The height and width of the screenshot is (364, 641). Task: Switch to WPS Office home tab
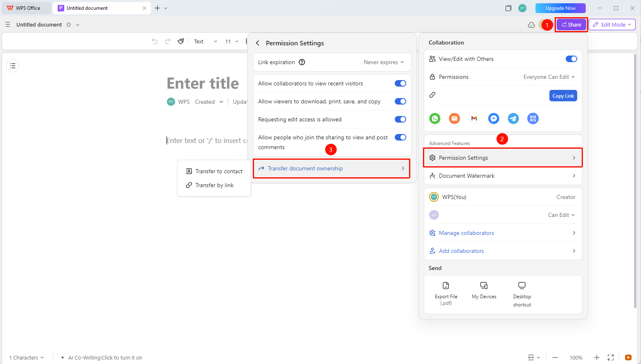tap(27, 8)
